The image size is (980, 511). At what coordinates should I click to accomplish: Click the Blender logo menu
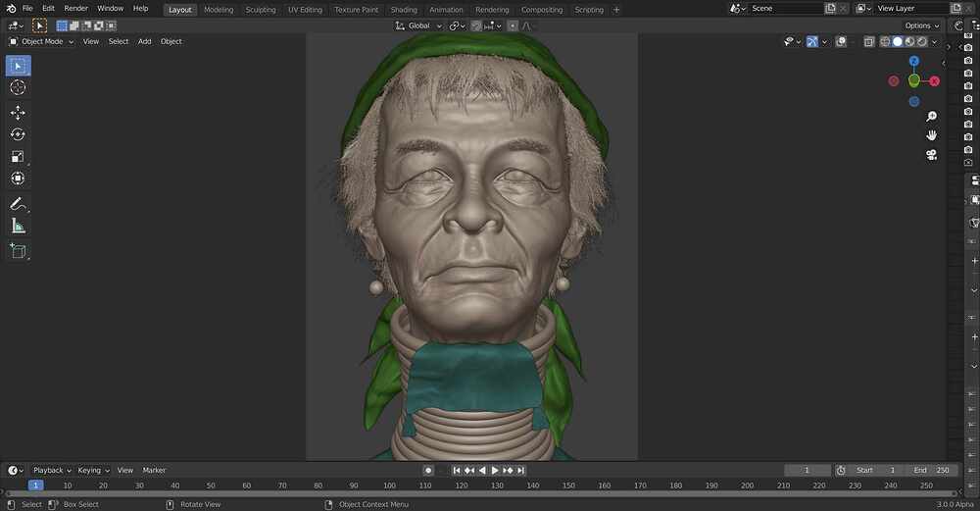click(x=11, y=9)
